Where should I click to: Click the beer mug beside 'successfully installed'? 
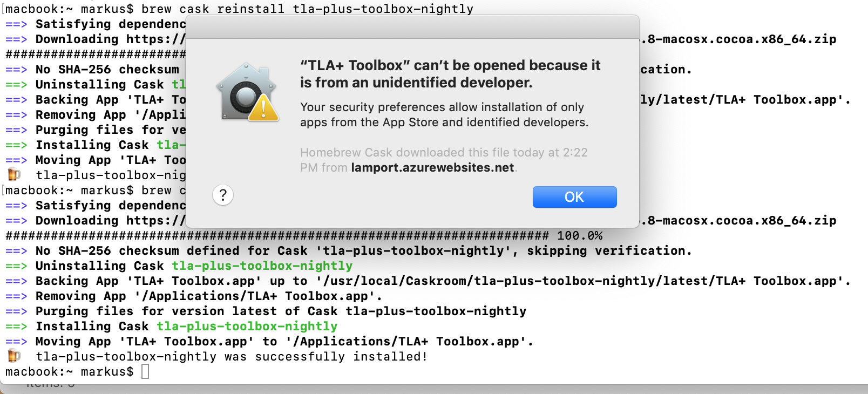pos(15,356)
